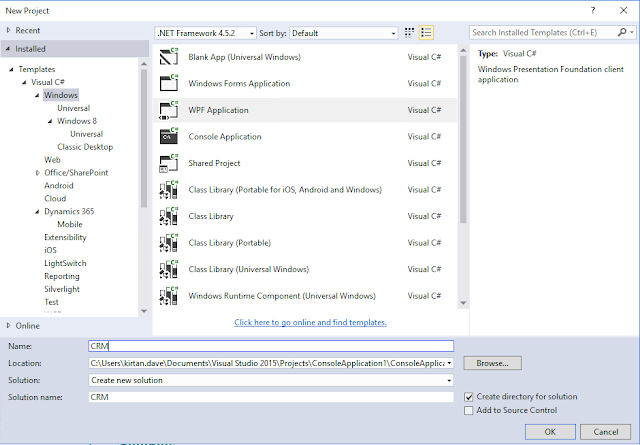Toggle Create directory for solution checkbox
Image resolution: width=640 pixels, height=445 pixels.
[469, 397]
